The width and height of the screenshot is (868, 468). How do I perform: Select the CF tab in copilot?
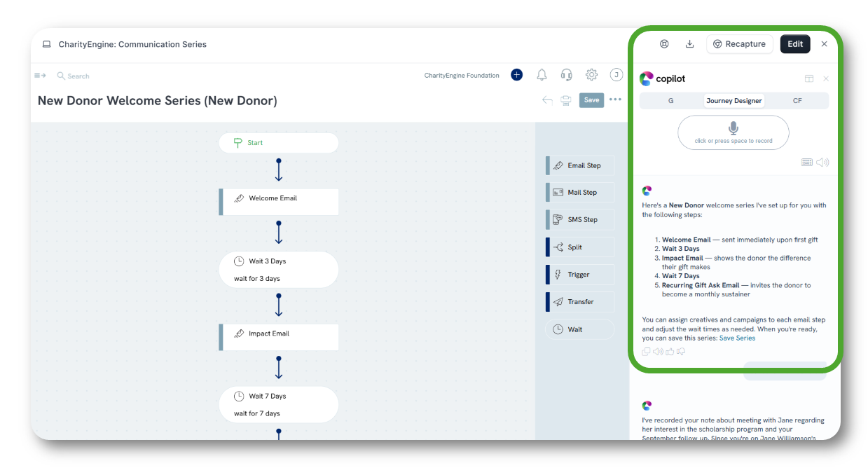797,101
